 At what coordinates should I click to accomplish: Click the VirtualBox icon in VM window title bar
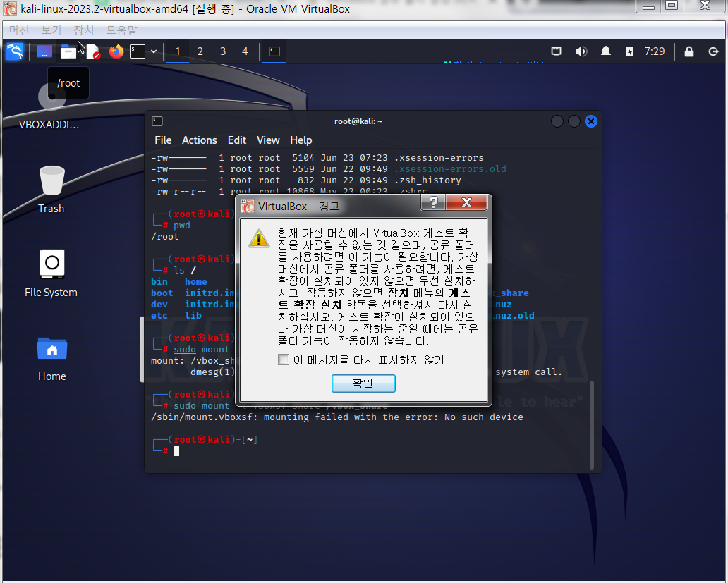click(x=10, y=8)
